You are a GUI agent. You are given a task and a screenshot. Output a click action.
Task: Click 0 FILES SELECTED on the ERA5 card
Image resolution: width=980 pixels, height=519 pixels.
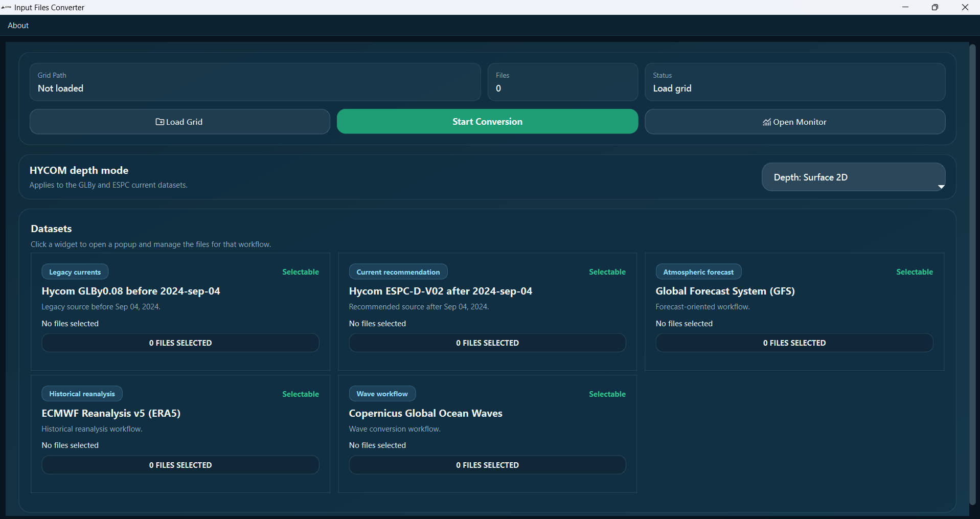(180, 465)
